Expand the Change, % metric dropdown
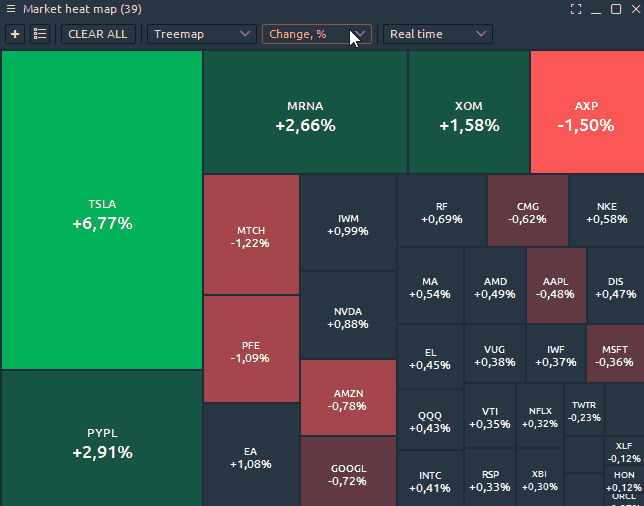644x506 pixels. (x=316, y=34)
